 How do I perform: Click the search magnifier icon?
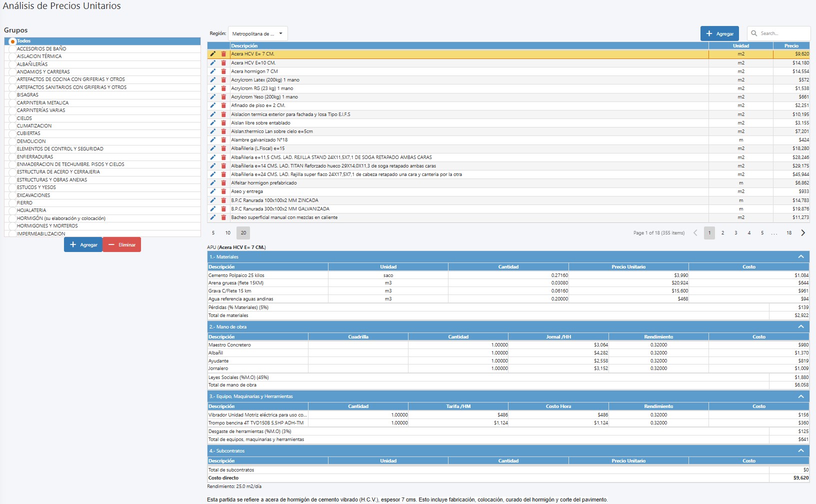(x=754, y=33)
